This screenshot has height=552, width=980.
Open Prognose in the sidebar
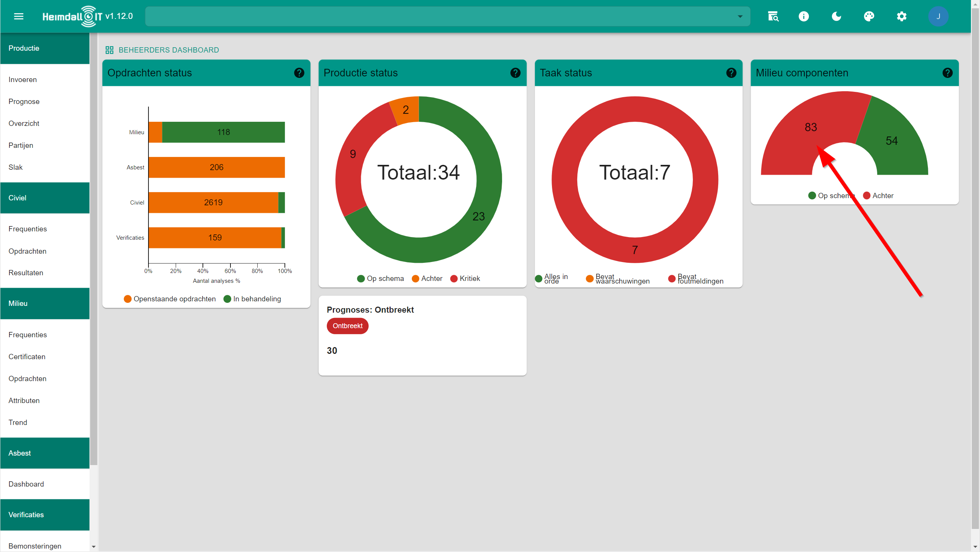pyautogui.click(x=24, y=101)
